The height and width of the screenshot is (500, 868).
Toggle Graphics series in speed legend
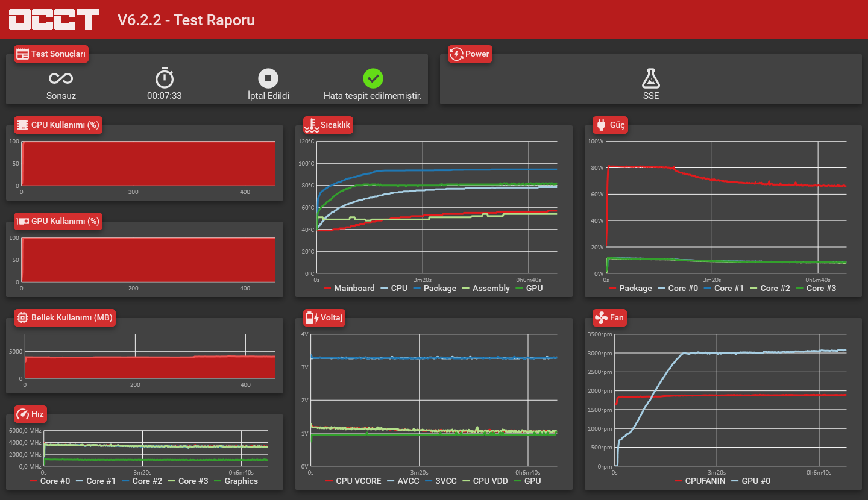click(236, 481)
